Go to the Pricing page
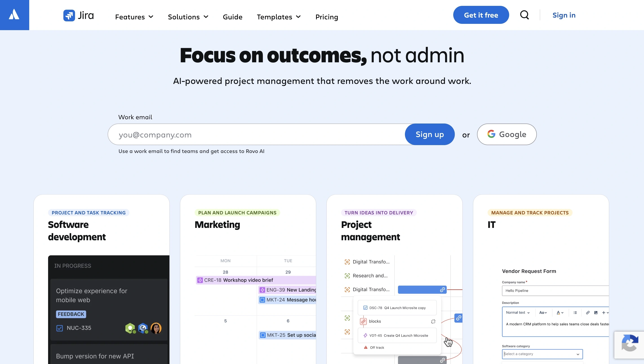 coord(326,17)
